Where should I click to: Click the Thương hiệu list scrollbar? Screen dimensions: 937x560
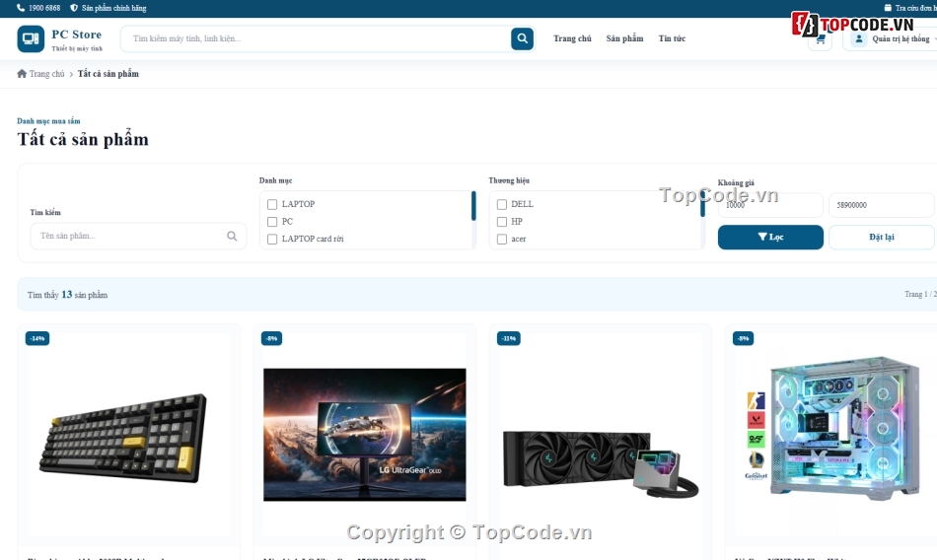702,206
